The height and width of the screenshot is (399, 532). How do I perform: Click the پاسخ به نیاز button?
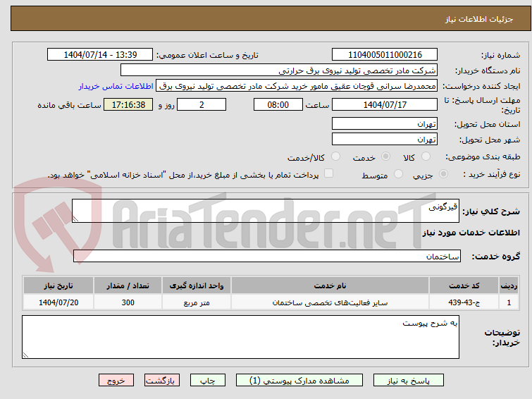[x=408, y=381]
